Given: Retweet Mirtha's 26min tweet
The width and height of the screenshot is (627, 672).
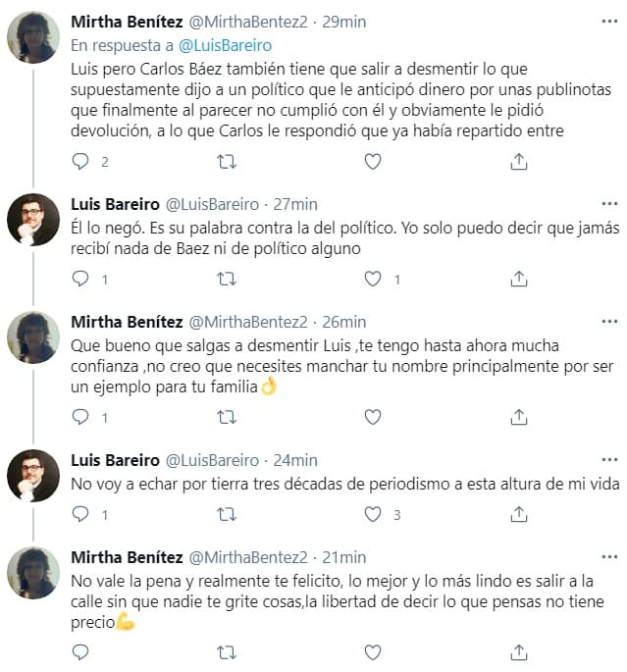Looking at the screenshot, I should [x=227, y=417].
